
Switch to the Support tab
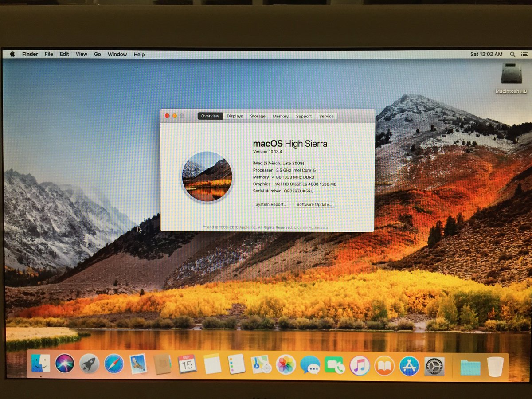(304, 116)
